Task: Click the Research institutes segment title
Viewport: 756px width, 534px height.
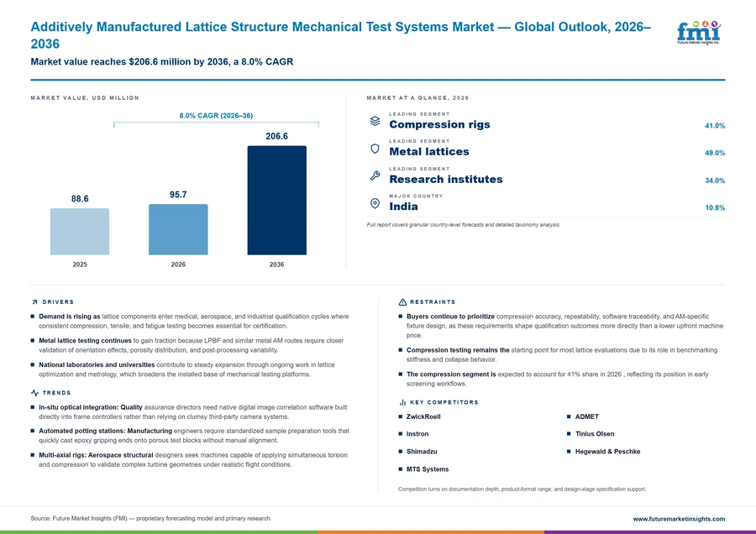Action: [x=446, y=180]
